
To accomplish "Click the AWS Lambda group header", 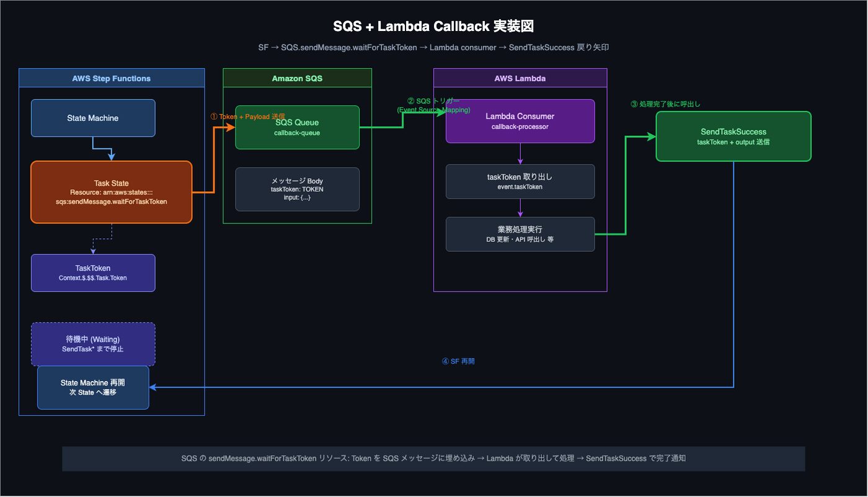I will tap(520, 78).
